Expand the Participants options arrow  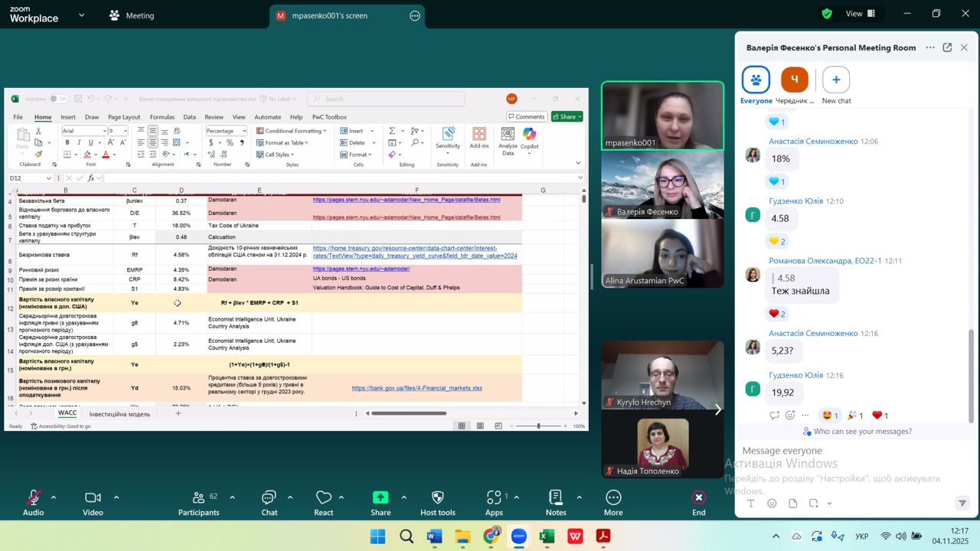tap(232, 497)
